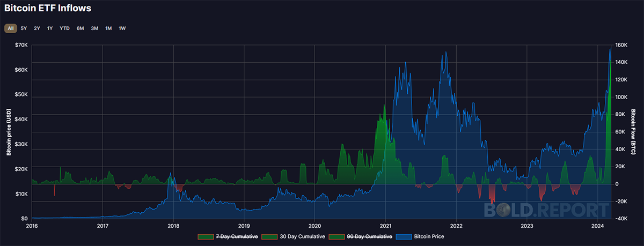Click the 90 Day Cumulative legend swatch
Screen dimensions: 644x246
point(338,236)
